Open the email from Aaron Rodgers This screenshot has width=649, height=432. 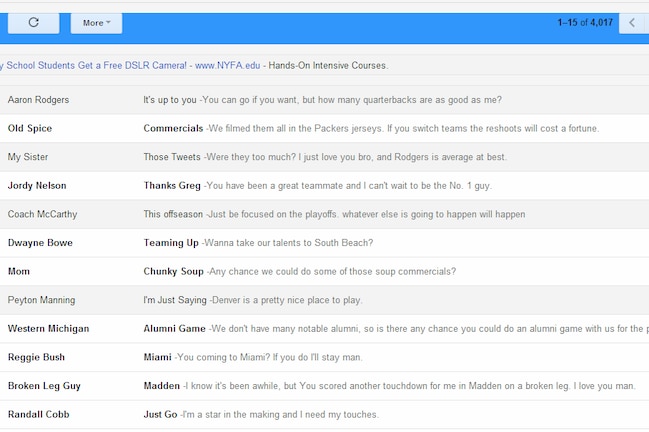(x=324, y=100)
